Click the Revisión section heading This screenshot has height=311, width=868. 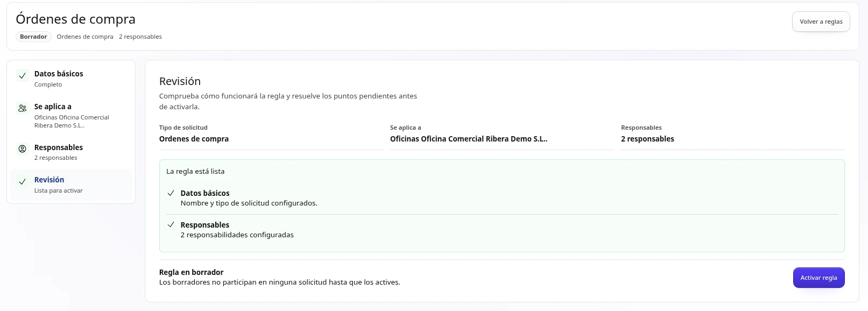click(x=180, y=81)
